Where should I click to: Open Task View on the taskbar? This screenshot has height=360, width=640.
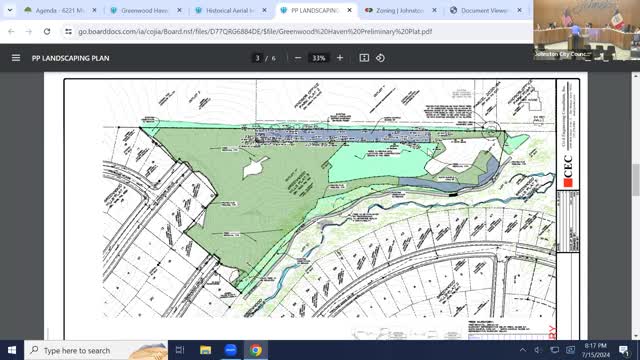click(x=180, y=350)
